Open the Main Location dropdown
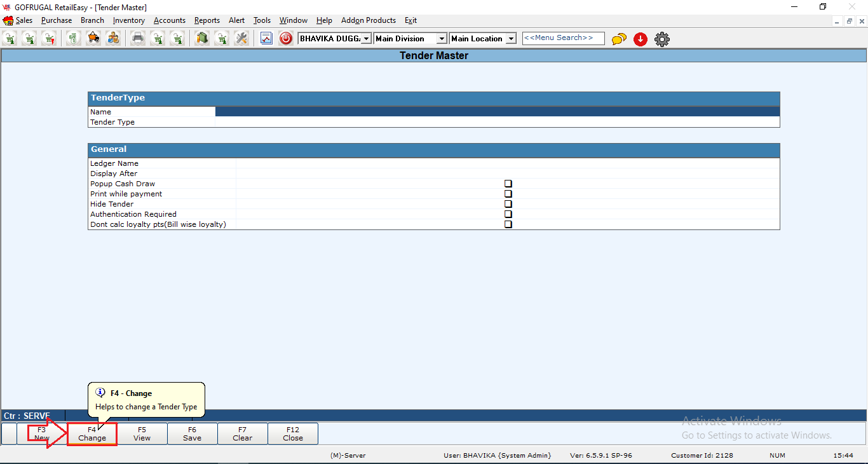Viewport: 868px width, 464px height. [x=511, y=39]
